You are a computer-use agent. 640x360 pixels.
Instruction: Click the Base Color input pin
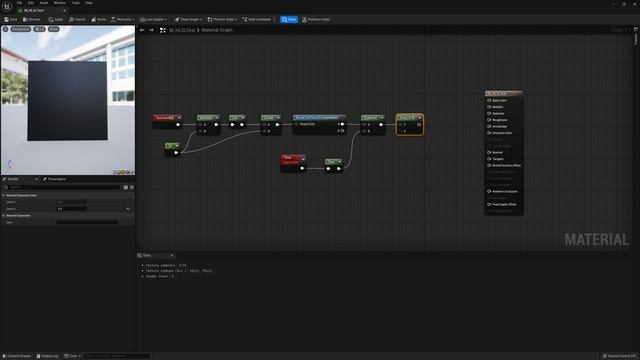pos(489,100)
